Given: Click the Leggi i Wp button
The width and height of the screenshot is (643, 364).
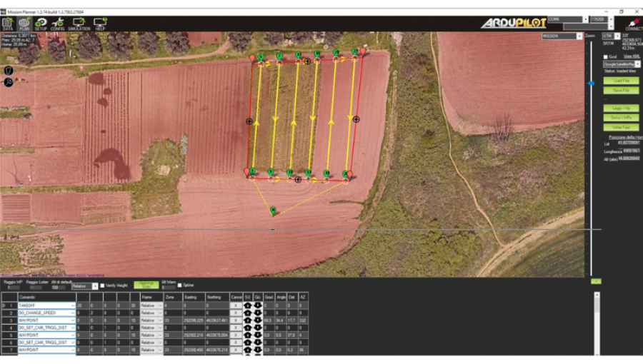Looking at the screenshot, I should click(x=622, y=108).
